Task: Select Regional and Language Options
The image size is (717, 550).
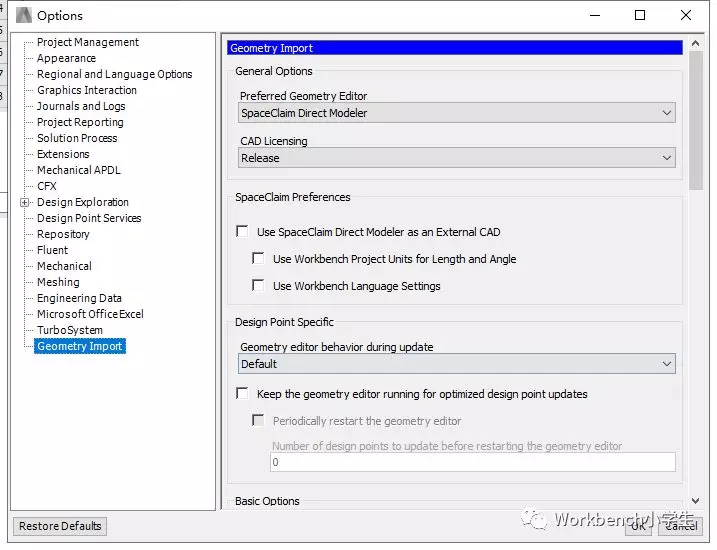Action: tap(114, 74)
